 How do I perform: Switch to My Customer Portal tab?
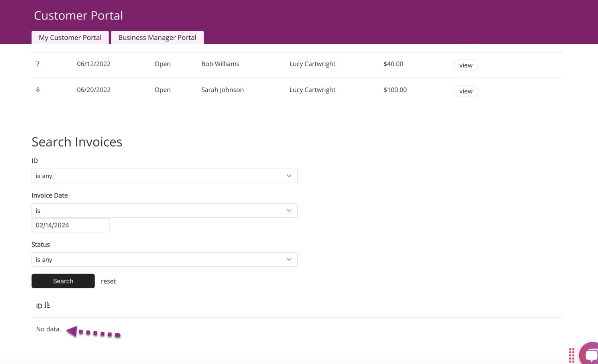[70, 37]
